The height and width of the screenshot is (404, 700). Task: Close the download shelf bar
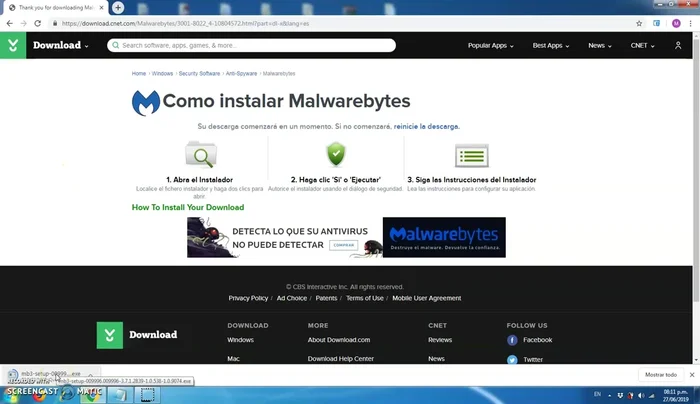692,375
